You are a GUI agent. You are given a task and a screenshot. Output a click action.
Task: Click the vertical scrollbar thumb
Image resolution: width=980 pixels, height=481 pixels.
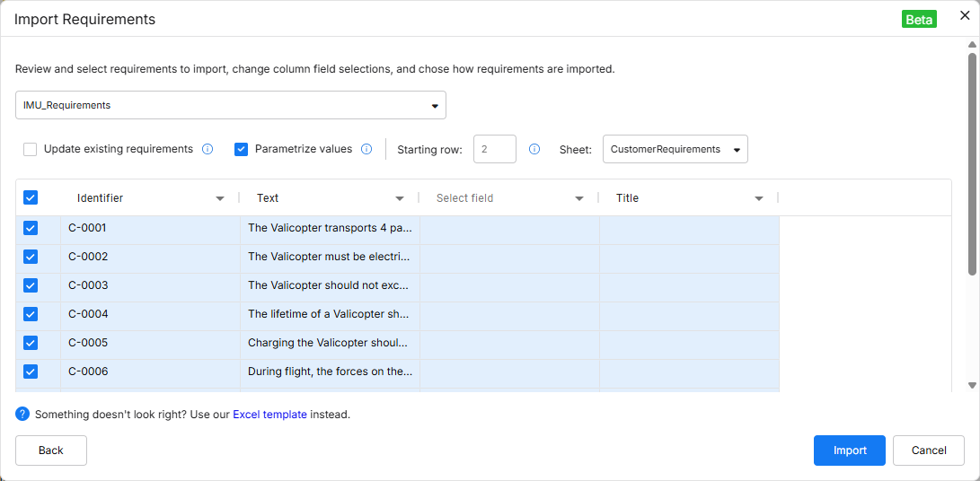(x=972, y=163)
